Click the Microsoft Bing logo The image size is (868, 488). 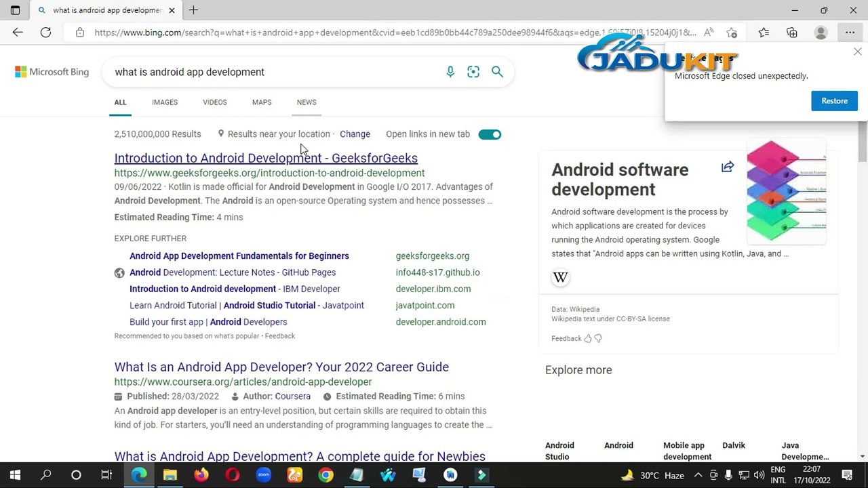pyautogui.click(x=52, y=72)
